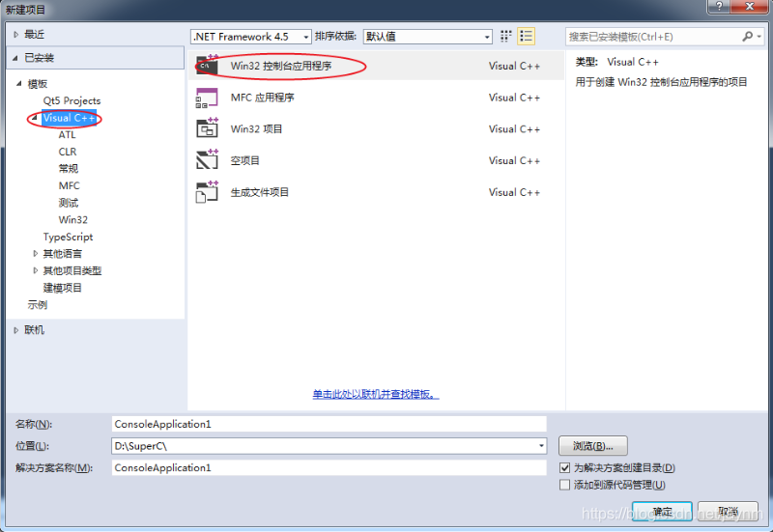Image resolution: width=773 pixels, height=532 pixels.
Task: Click the text 生成文件项目
Action: (x=260, y=192)
